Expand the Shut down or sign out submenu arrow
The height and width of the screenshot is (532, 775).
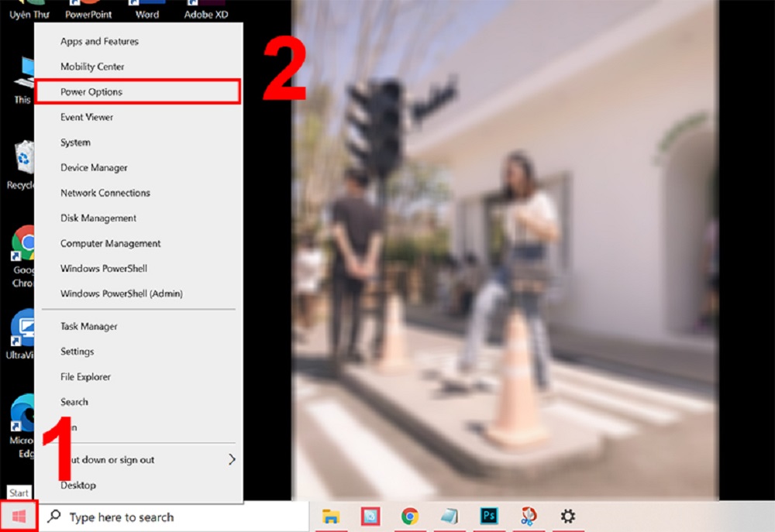(x=232, y=460)
